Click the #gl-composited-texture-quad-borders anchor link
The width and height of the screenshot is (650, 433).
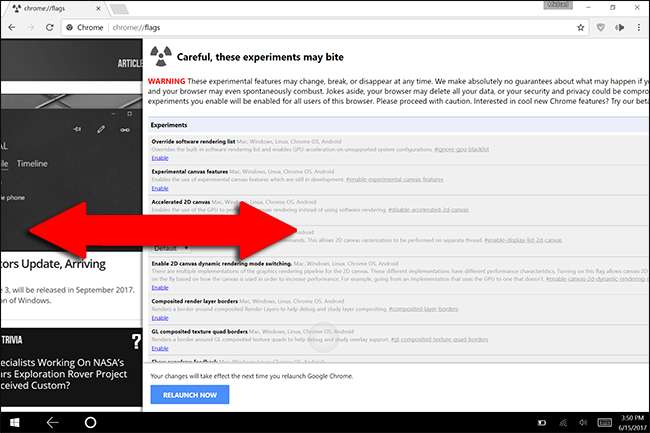439,339
